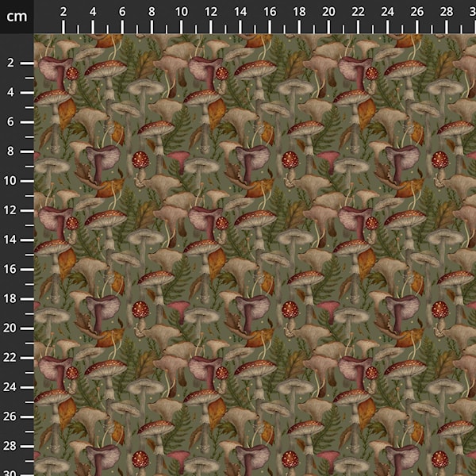Click the 18 mark on top ruler

click(x=299, y=12)
